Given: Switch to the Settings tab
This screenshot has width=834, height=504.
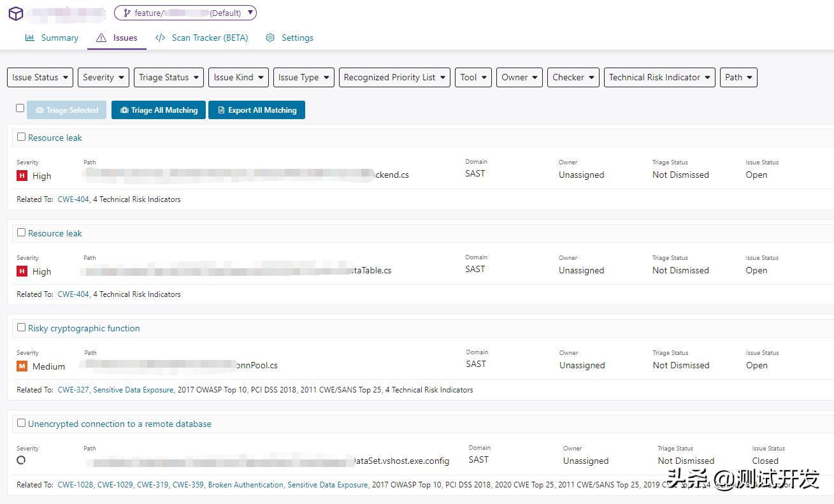Looking at the screenshot, I should pos(289,38).
